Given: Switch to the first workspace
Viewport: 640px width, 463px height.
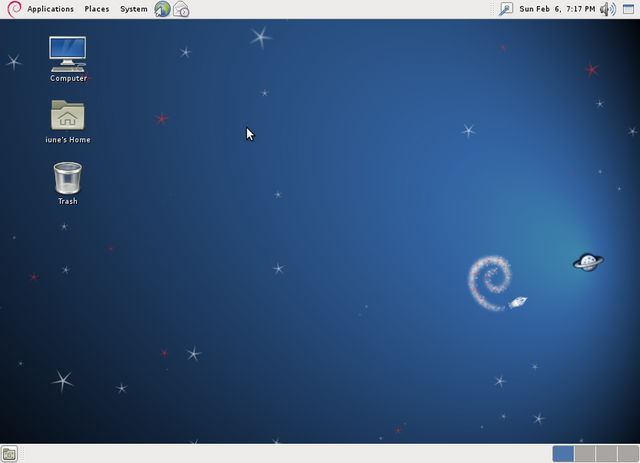Looking at the screenshot, I should click(x=563, y=454).
